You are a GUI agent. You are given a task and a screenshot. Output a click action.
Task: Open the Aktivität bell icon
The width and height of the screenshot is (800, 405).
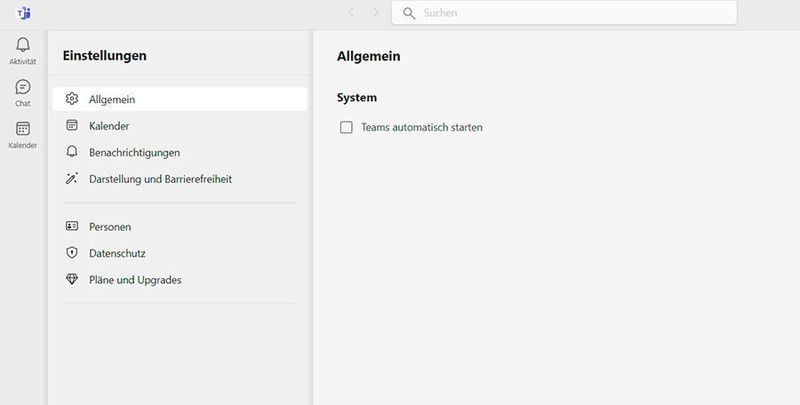click(23, 45)
